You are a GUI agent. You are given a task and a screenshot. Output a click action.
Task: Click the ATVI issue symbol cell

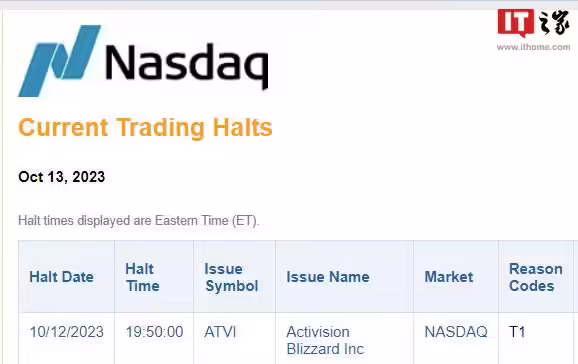coord(220,332)
